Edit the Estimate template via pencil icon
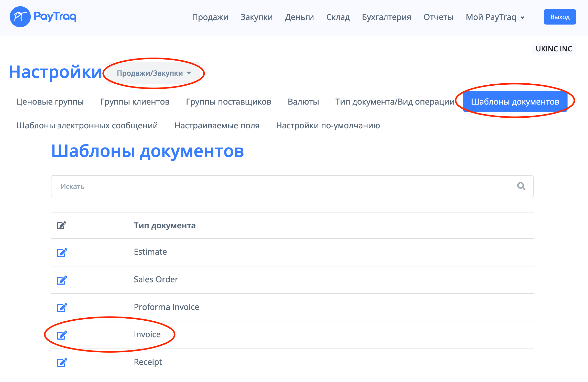The image size is (588, 382). [x=62, y=252]
